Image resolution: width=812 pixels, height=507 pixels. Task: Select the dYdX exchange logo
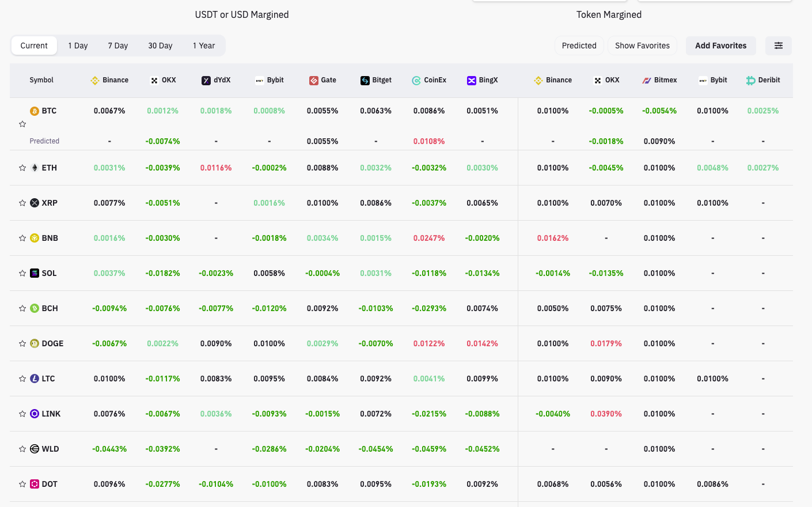click(x=206, y=80)
